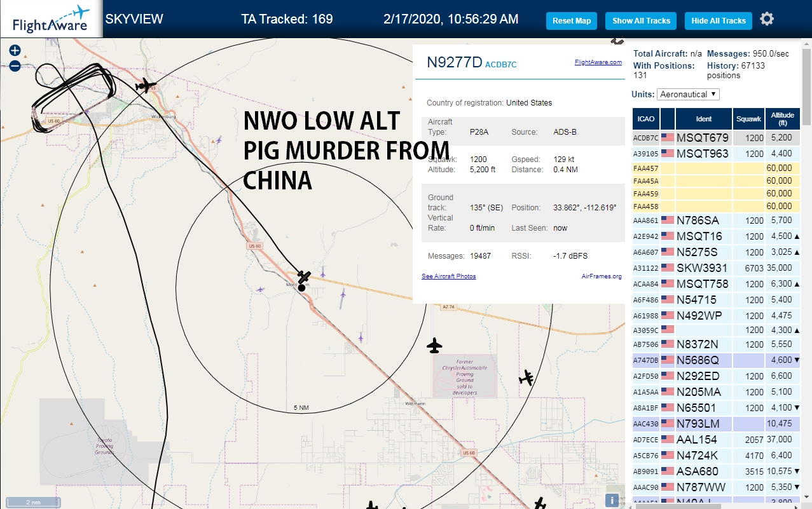Select ASA680 aircraft row
This screenshot has height=509, width=812.
click(x=717, y=471)
